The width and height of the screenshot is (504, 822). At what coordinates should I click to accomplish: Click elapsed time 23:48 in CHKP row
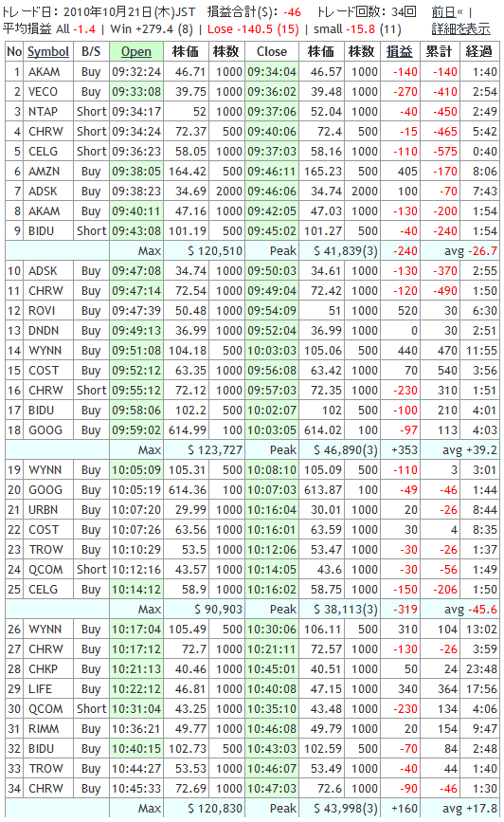click(x=481, y=669)
